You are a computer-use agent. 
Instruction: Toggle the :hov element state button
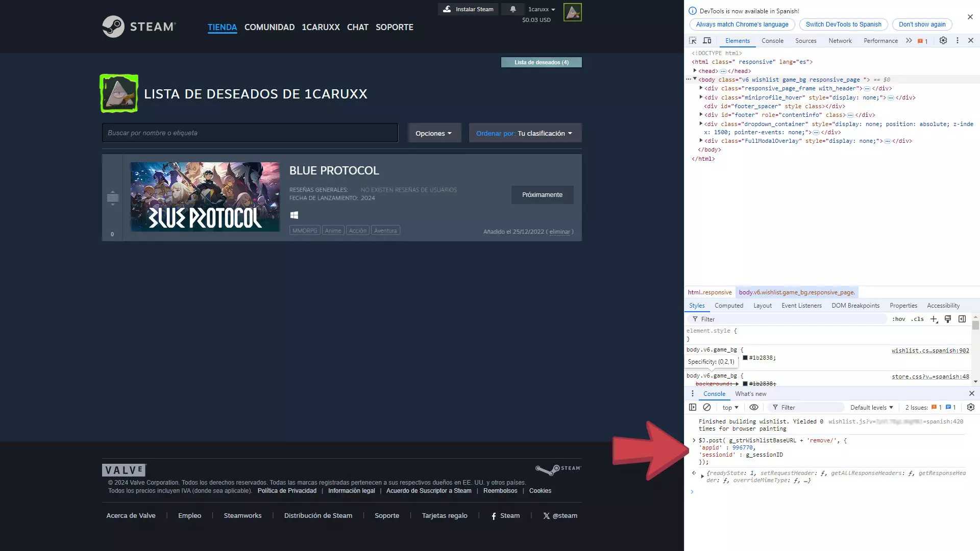[898, 319]
